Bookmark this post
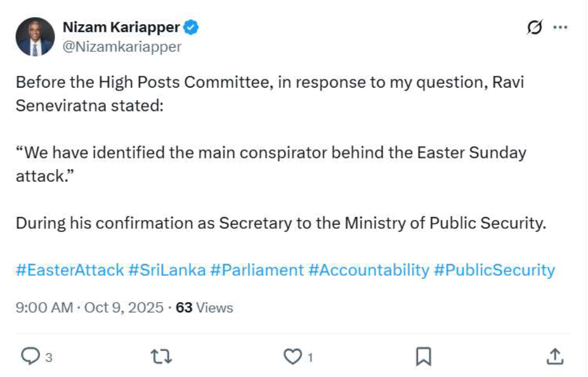Viewport: 588px width, 377px height. coord(423,356)
